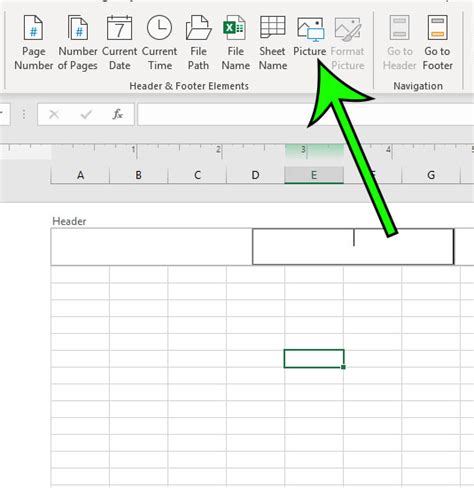
Task: Select column A header
Action: pos(80,175)
